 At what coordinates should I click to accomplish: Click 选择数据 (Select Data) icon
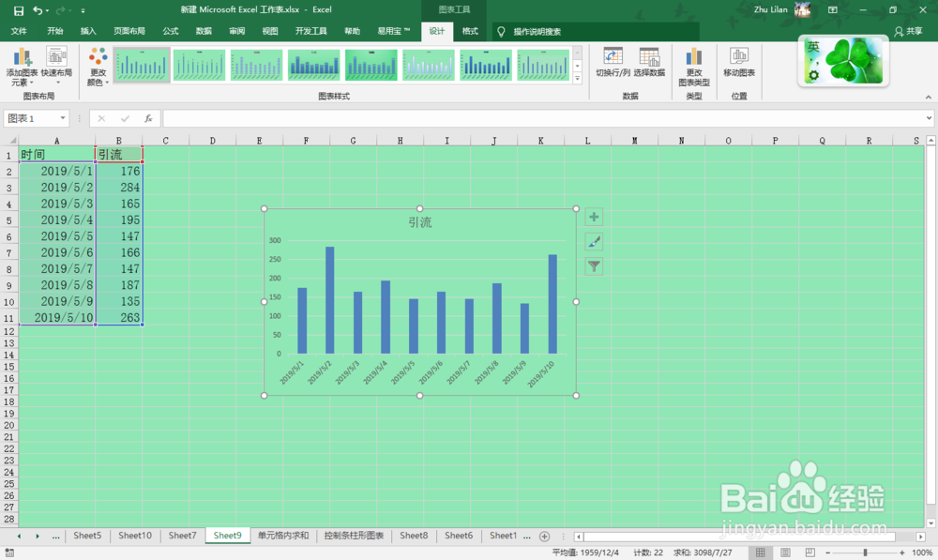click(x=649, y=62)
